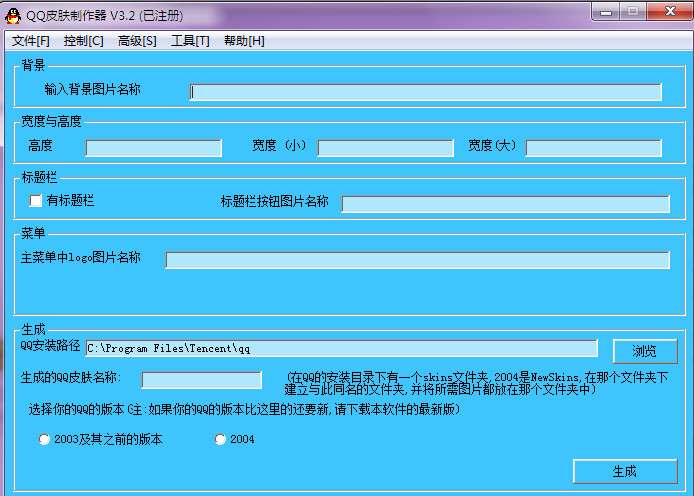Open the 高级[S] menu
This screenshot has width=694, height=496.
click(x=137, y=41)
